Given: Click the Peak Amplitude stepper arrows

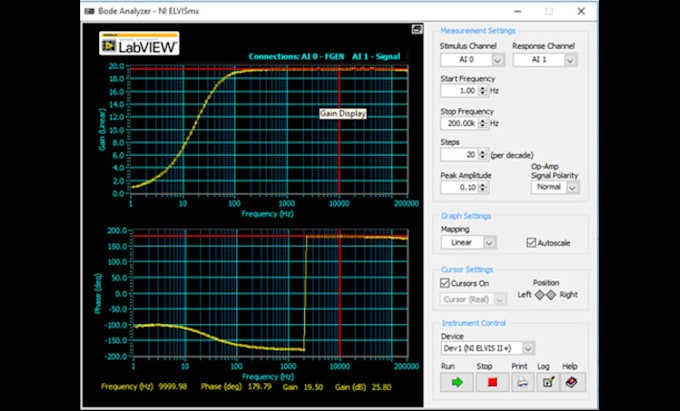Looking at the screenshot, I should pos(483,187).
